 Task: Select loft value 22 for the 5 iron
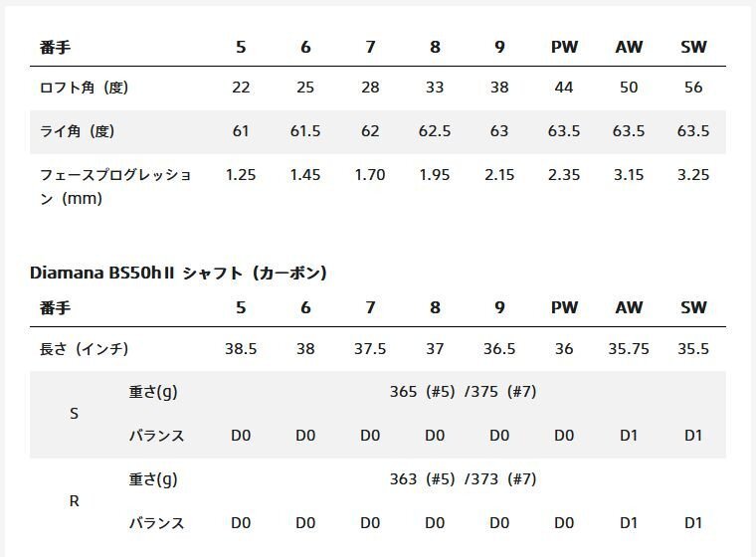pos(241,88)
